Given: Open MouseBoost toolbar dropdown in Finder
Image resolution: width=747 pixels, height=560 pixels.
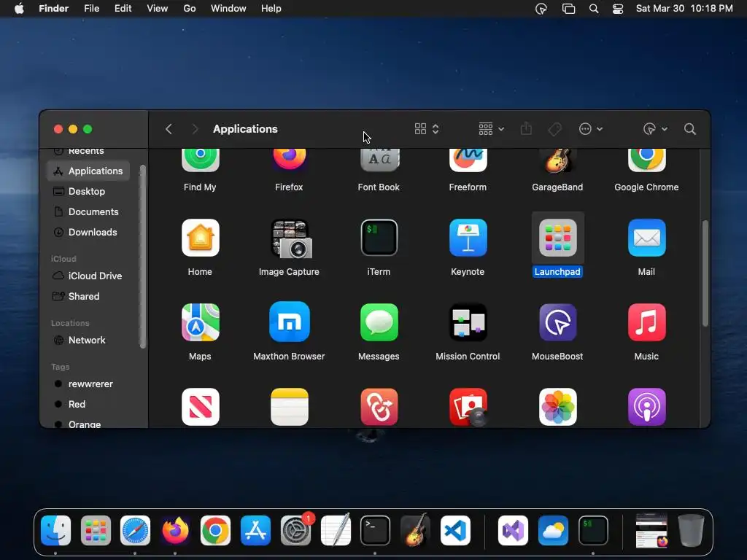Looking at the screenshot, I should click(x=655, y=129).
